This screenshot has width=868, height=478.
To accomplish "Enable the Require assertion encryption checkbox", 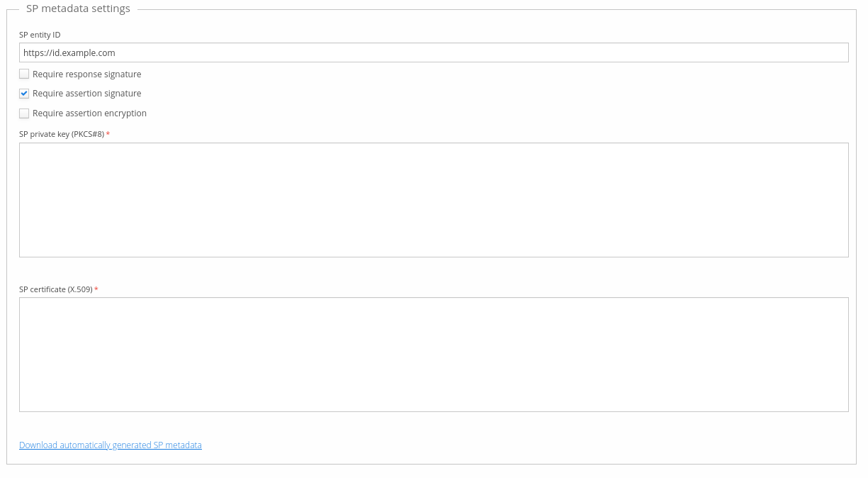I will click(24, 113).
